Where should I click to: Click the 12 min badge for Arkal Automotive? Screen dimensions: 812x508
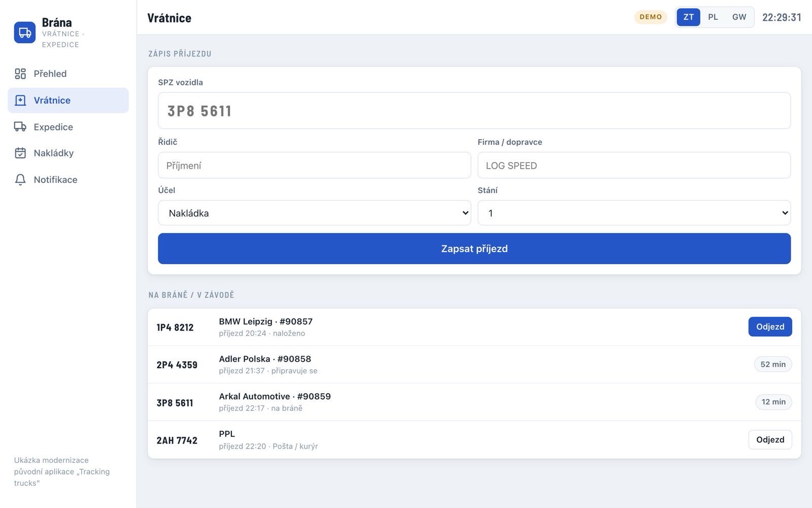(x=773, y=402)
